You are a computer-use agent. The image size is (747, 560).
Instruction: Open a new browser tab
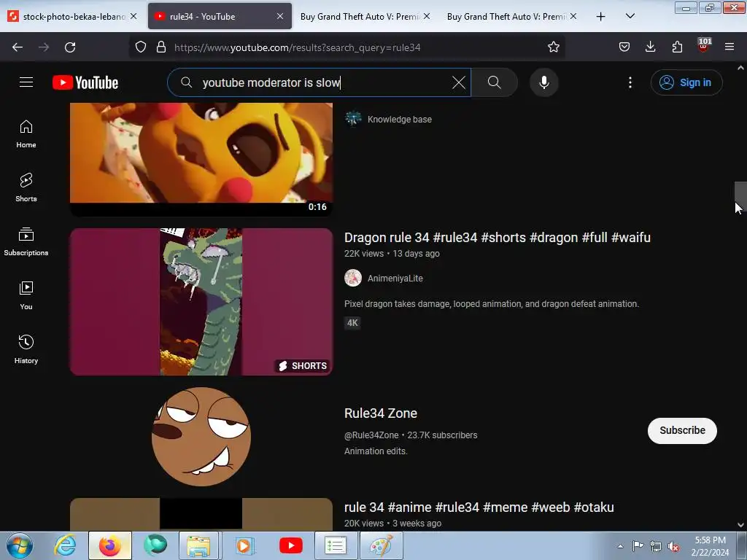[x=601, y=17]
